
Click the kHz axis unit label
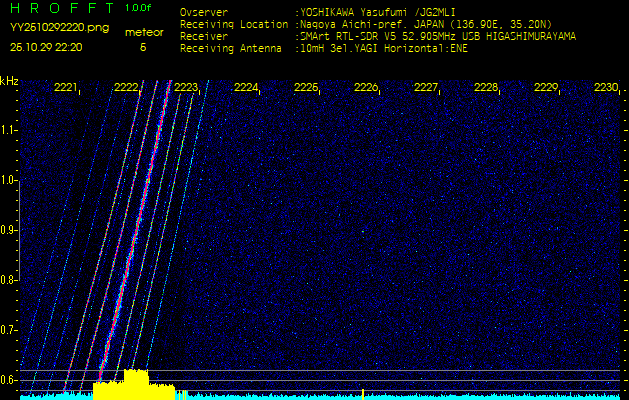point(9,80)
